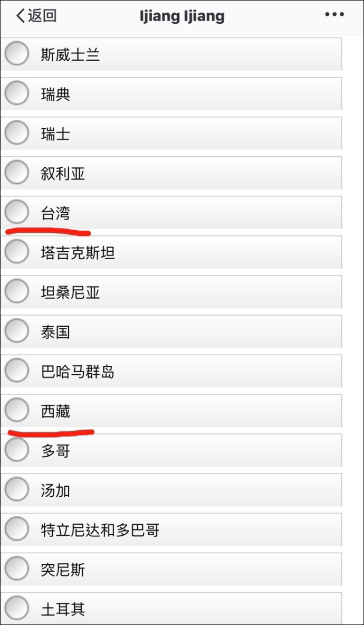Viewport: 364px width, 625px height.
Task: Open the three-dots more menu
Action: coord(334,15)
